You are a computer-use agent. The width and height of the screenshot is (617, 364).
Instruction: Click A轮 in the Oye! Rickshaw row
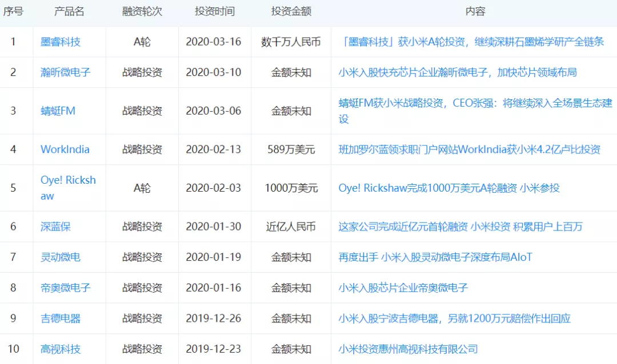pyautogui.click(x=142, y=188)
